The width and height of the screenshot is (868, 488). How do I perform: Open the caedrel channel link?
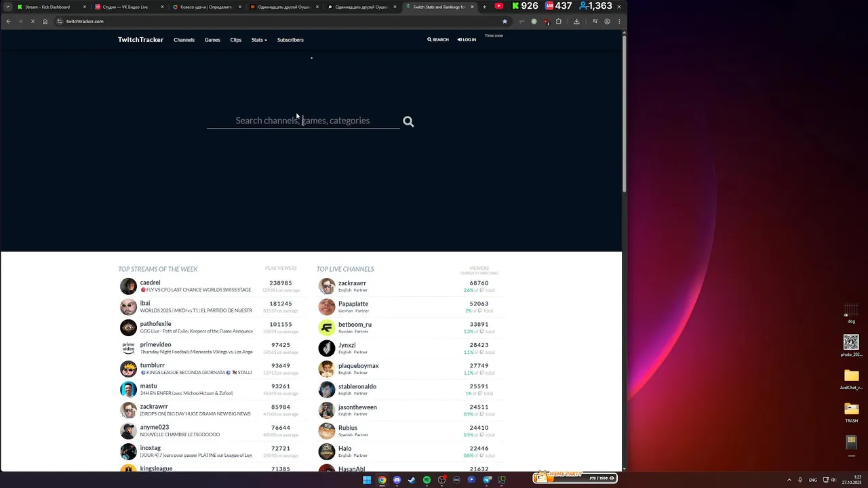[150, 283]
